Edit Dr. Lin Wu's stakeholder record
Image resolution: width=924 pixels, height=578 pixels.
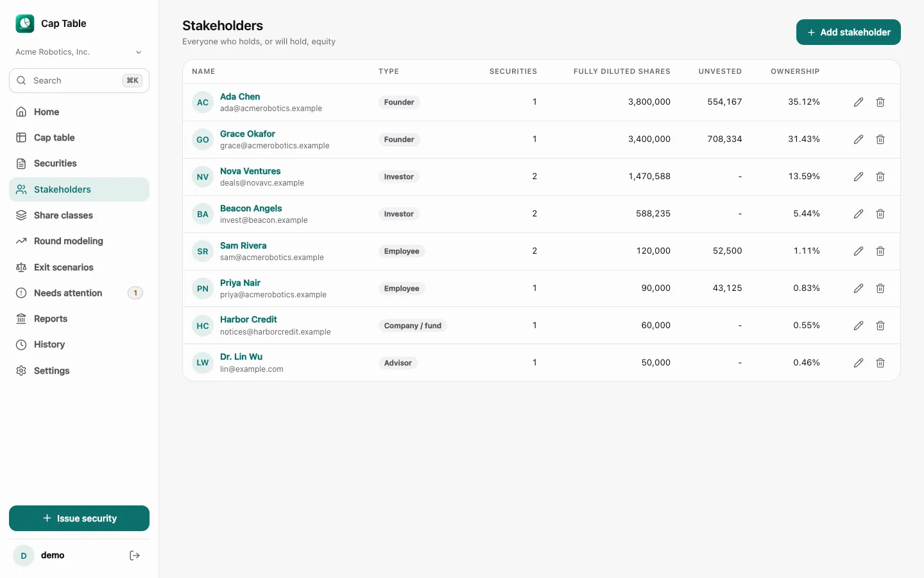click(859, 363)
